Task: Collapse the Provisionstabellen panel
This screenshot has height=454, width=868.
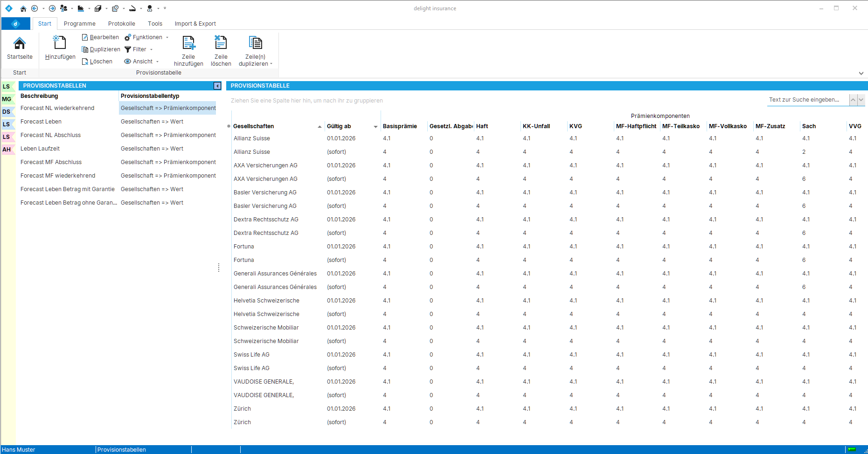Action: 217,86
